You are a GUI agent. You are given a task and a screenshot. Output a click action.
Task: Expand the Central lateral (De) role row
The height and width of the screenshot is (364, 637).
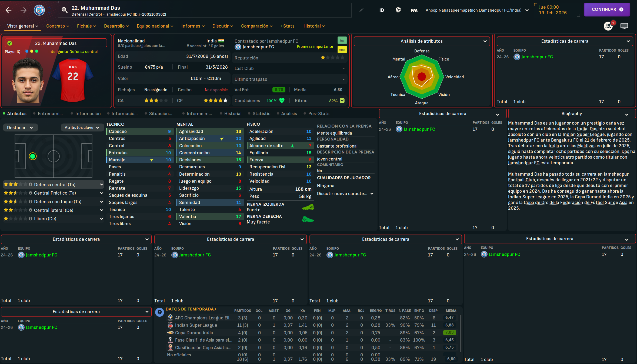pos(54,210)
